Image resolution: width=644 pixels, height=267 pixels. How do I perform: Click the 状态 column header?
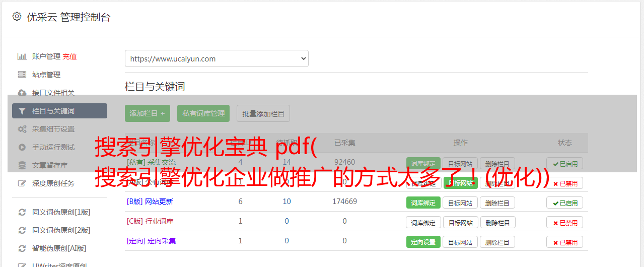[565, 143]
